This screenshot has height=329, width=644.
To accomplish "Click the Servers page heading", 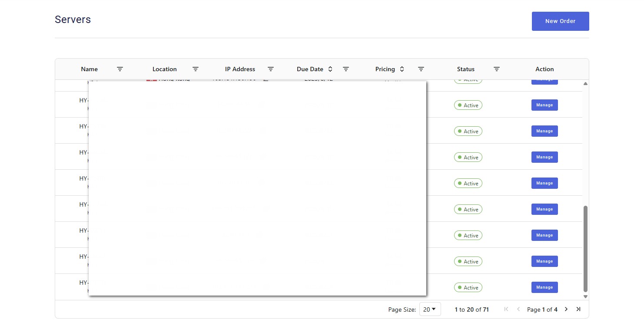I will pyautogui.click(x=73, y=20).
